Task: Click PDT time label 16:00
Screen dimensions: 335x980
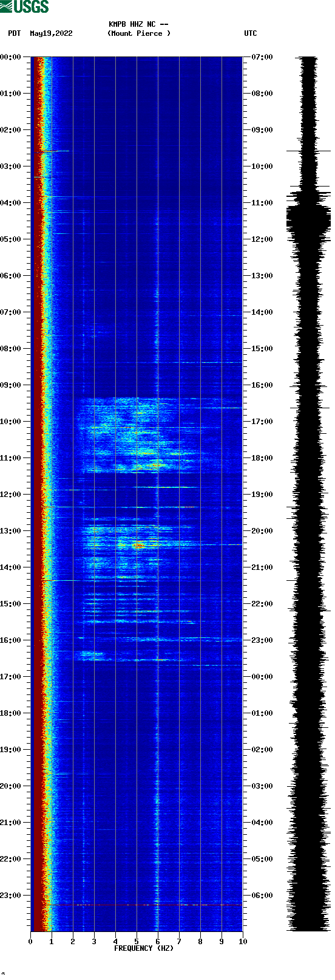Action: (x=11, y=640)
